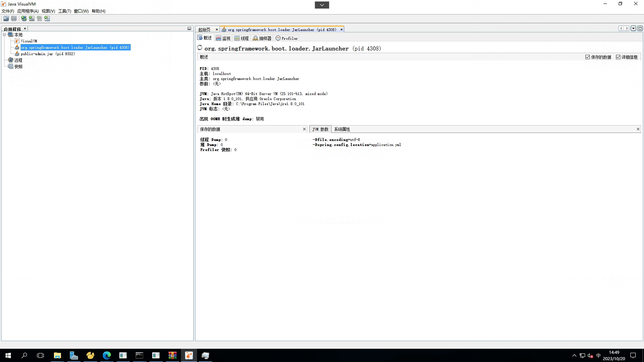Click the Load Snapshot toolbar icon
This screenshot has height=362, width=644.
click(x=6, y=18)
